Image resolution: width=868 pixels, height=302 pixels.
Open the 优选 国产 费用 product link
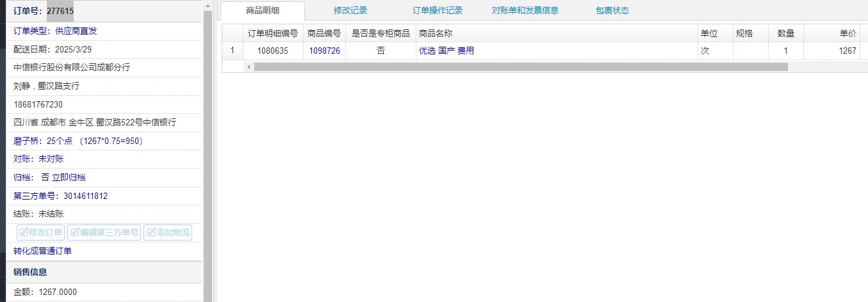(446, 51)
